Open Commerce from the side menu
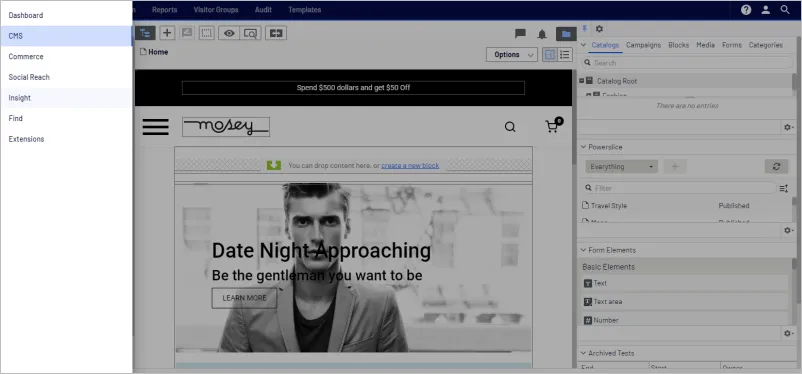 [x=66, y=56]
